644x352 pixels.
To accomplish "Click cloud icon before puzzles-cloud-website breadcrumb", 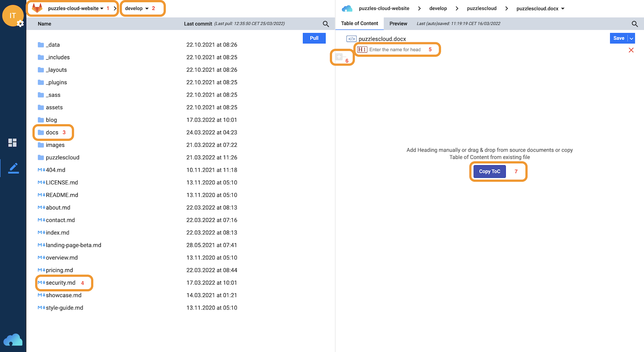I will click(347, 9).
